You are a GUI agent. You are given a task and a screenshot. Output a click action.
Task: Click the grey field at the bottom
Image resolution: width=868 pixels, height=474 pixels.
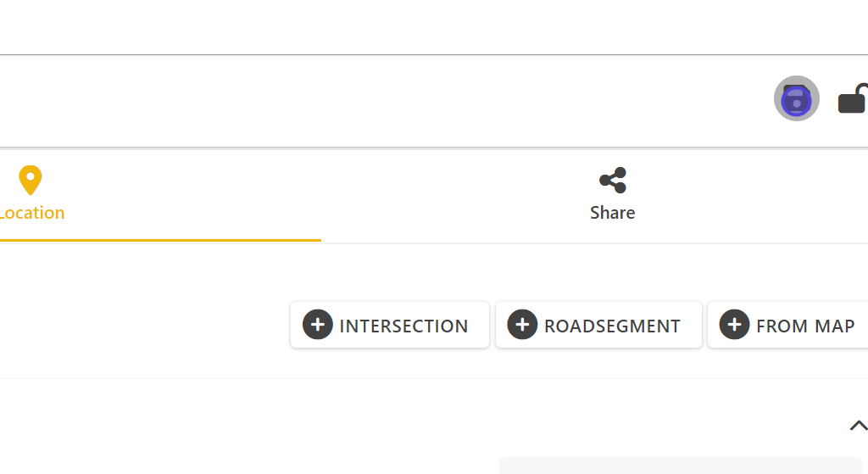tap(680, 466)
